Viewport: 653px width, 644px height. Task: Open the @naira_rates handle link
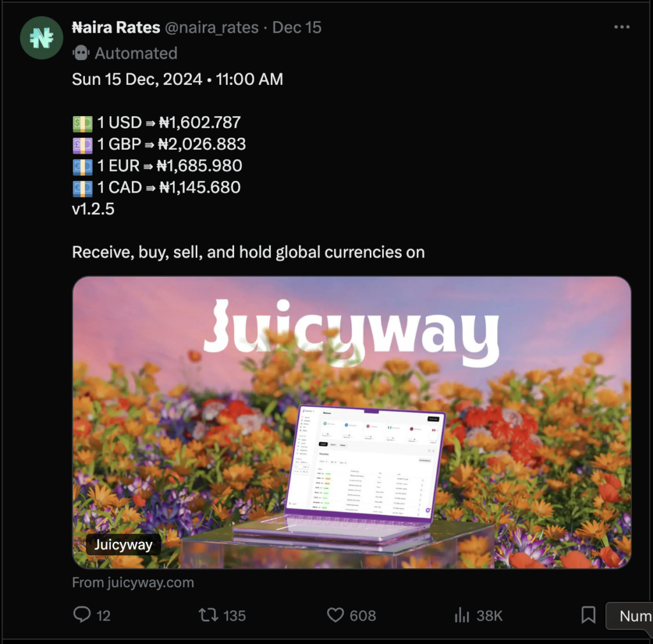212,28
